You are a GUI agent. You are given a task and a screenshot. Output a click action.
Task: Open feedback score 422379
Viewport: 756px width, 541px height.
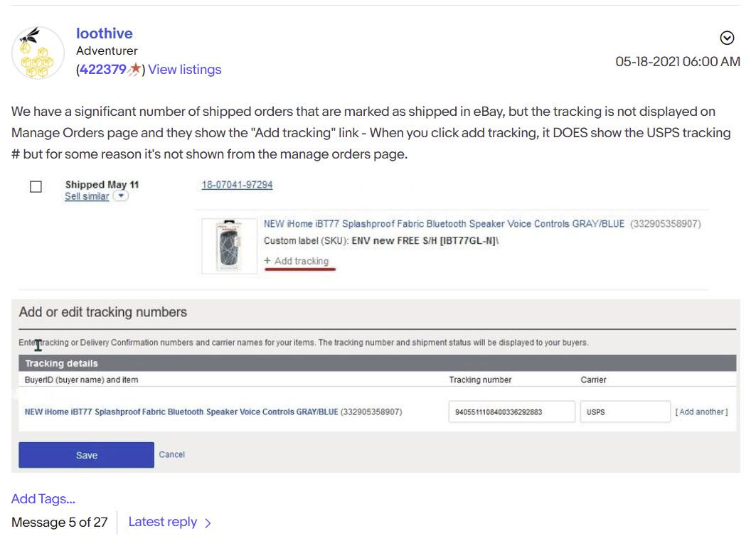click(x=102, y=70)
